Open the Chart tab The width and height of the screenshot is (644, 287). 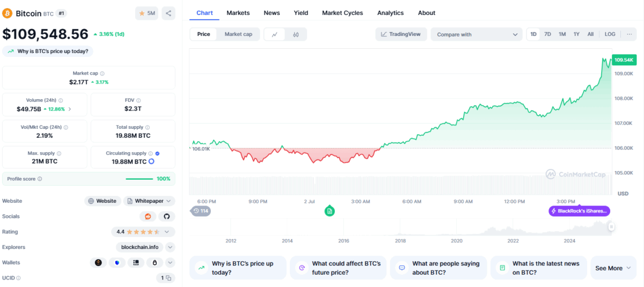coord(204,13)
